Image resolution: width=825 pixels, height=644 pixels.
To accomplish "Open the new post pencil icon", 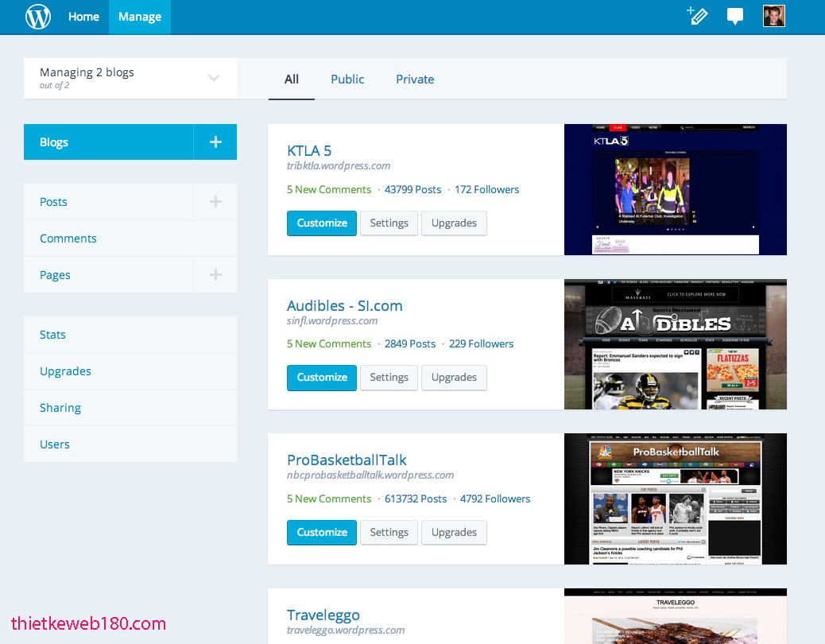I will [x=697, y=16].
